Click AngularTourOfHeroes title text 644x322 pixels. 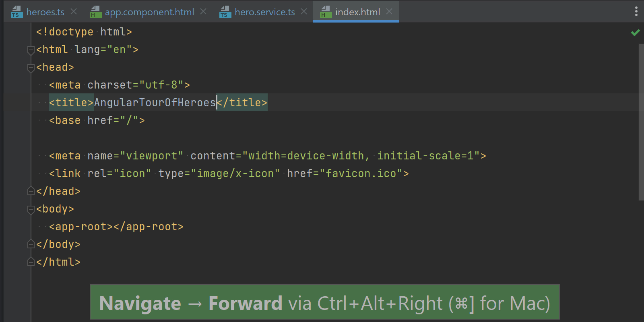[x=155, y=103]
